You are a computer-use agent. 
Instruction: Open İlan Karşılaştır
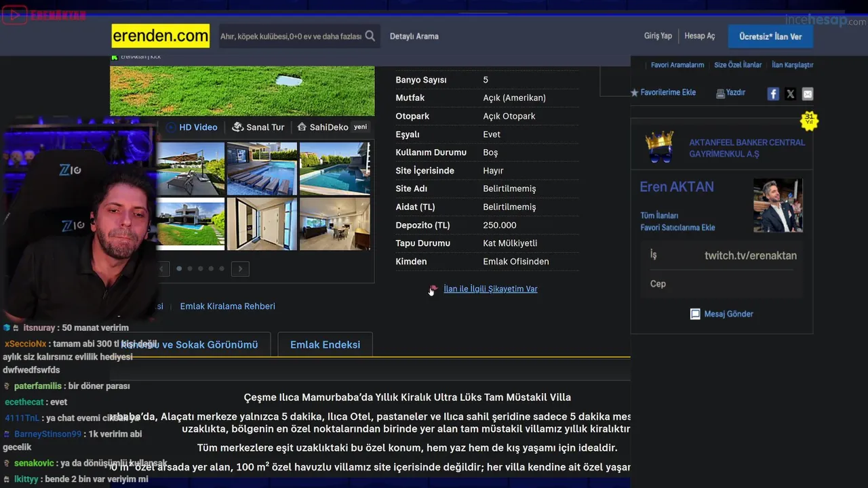(x=793, y=65)
